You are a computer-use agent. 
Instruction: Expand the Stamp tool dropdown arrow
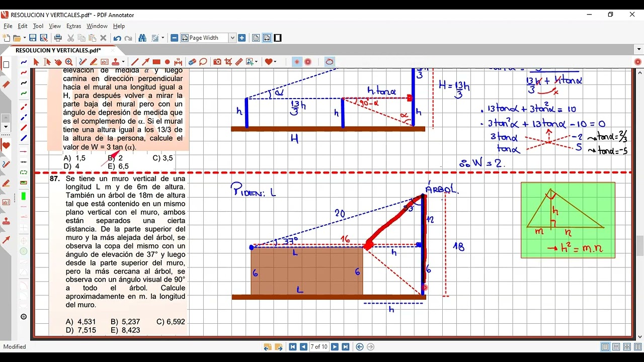pos(123,62)
